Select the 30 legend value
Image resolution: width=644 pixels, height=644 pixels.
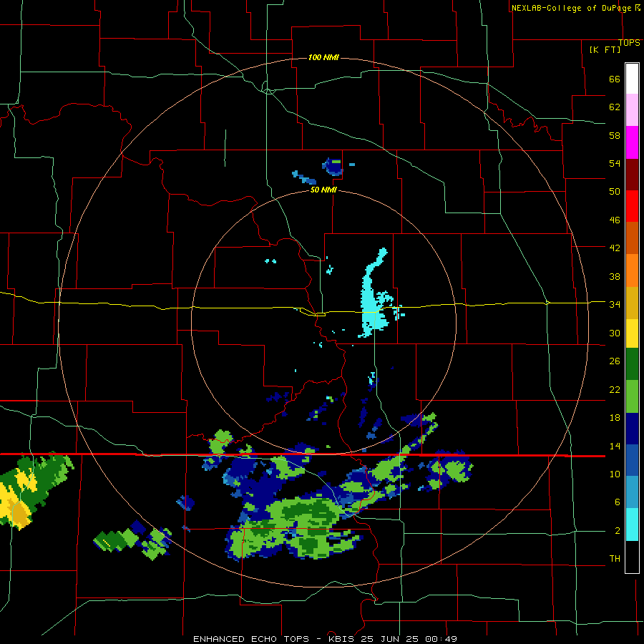click(615, 333)
